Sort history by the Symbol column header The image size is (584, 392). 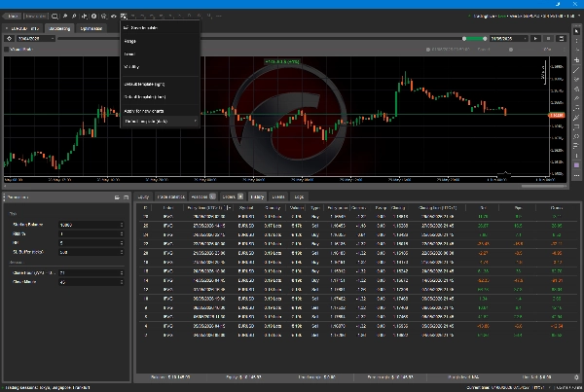click(x=246, y=208)
